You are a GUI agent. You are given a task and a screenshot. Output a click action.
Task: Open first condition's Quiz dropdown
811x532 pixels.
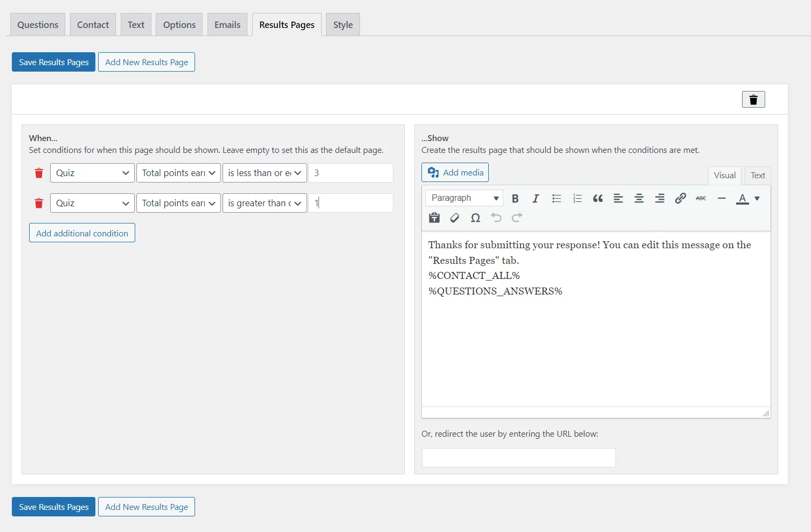pos(92,173)
